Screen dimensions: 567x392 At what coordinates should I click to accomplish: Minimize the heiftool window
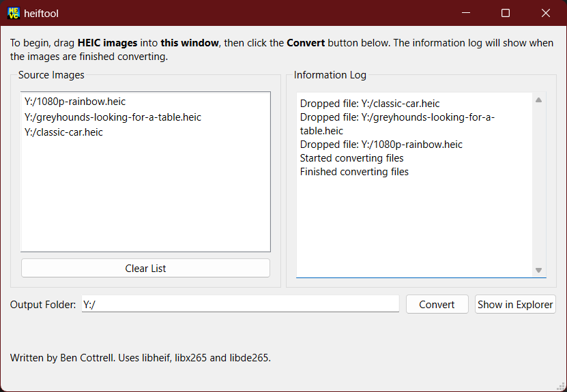point(465,13)
